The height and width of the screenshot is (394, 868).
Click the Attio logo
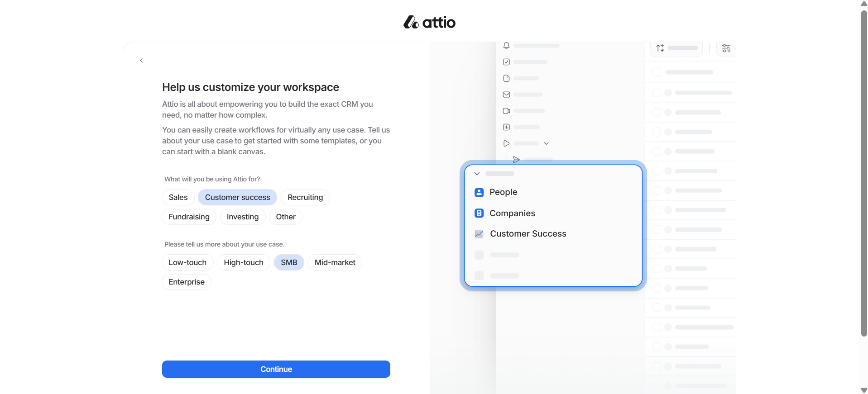(429, 22)
